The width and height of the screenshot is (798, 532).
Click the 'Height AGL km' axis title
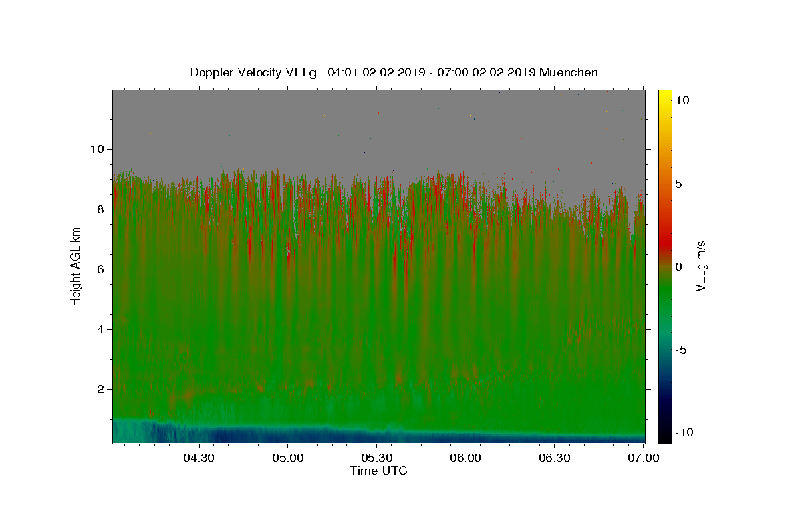76,266
